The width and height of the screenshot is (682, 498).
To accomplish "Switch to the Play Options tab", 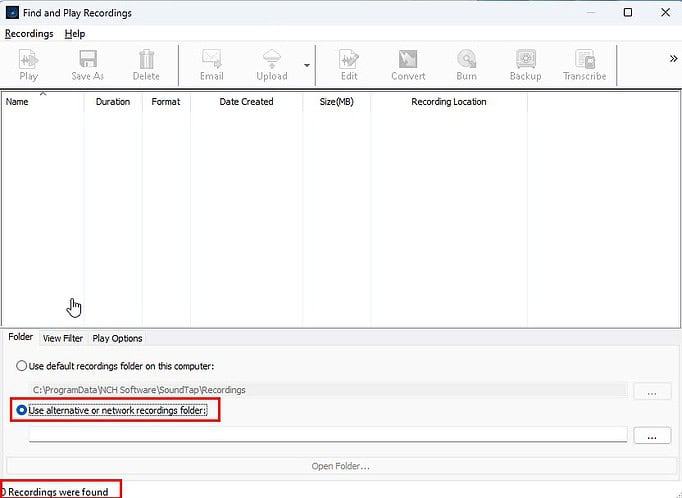I will pos(117,338).
